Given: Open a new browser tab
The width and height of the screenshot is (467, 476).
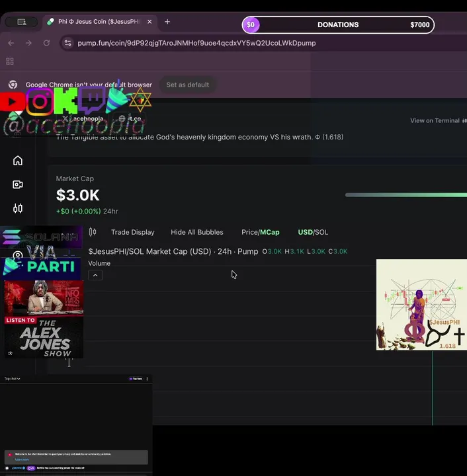Looking at the screenshot, I should 167,22.
